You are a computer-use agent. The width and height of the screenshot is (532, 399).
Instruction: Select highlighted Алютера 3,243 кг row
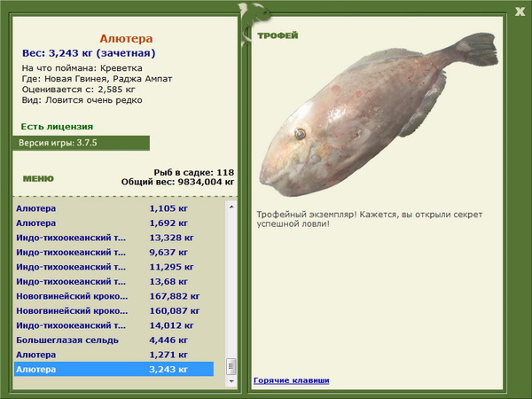tap(113, 369)
